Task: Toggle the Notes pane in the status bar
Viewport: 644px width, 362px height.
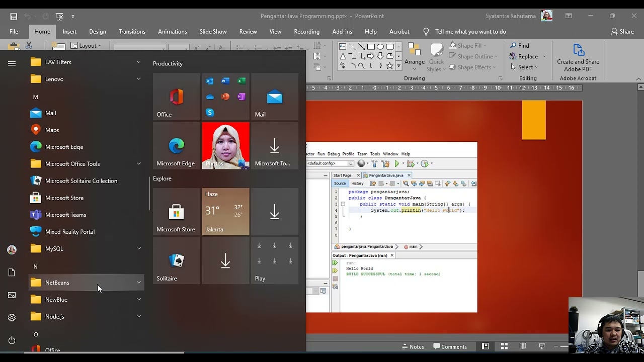Action: (413, 346)
